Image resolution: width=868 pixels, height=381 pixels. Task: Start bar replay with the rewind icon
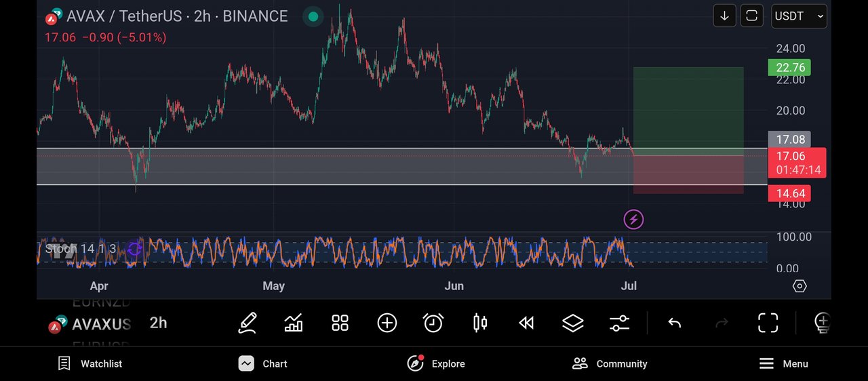click(x=526, y=323)
